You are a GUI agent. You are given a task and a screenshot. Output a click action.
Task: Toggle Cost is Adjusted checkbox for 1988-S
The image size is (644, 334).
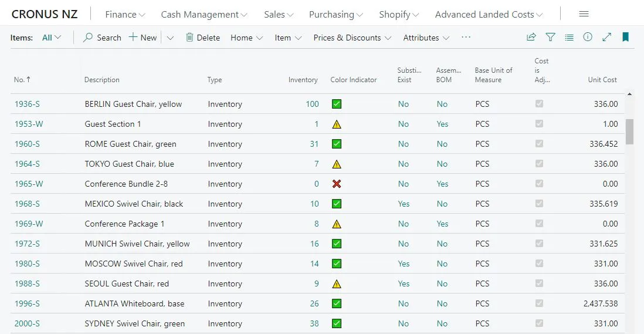coord(539,283)
